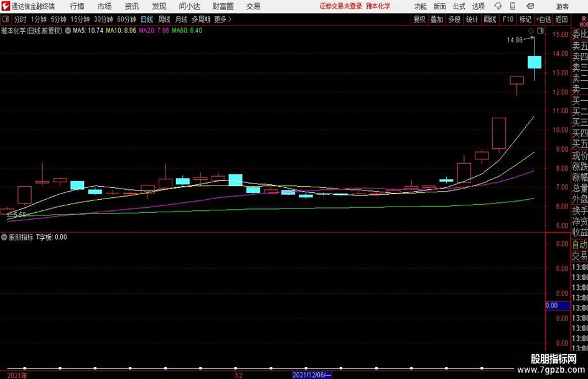Add stock via the +自选 button
Image resolution: width=588 pixels, height=379 pixels.
click(544, 19)
